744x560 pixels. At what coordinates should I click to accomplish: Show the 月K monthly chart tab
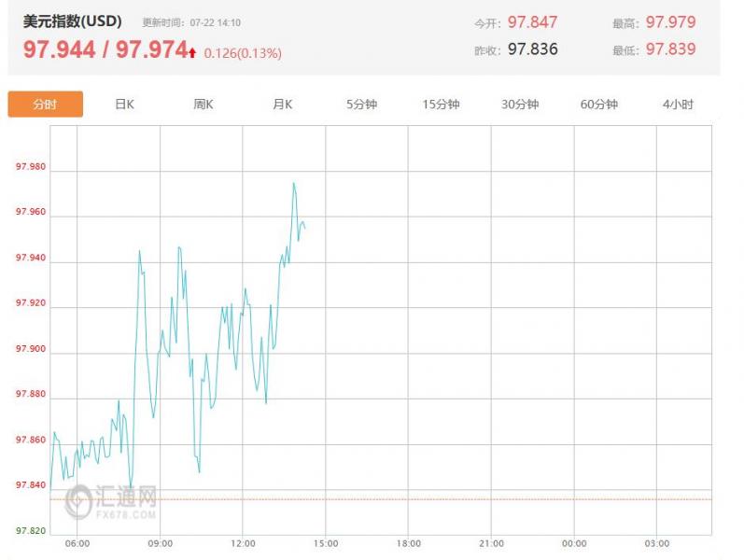283,105
